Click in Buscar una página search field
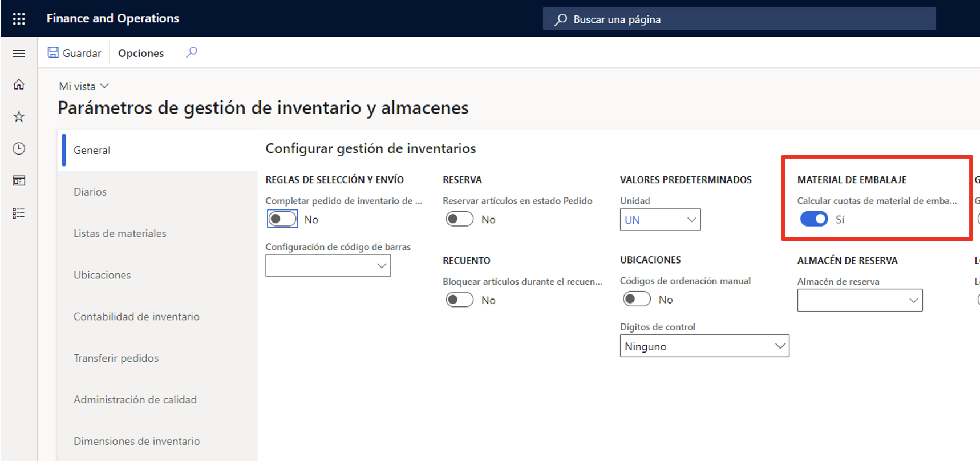This screenshot has width=980, height=461. click(x=739, y=19)
